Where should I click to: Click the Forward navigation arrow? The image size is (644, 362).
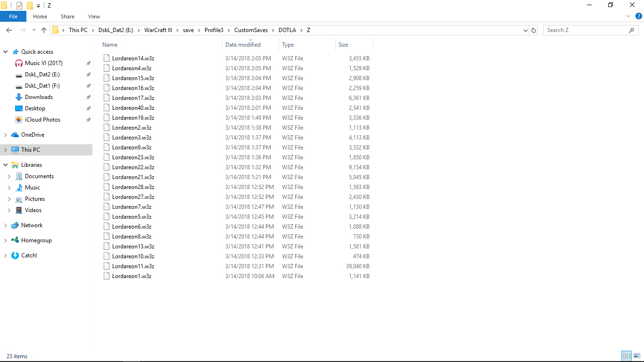tap(23, 30)
